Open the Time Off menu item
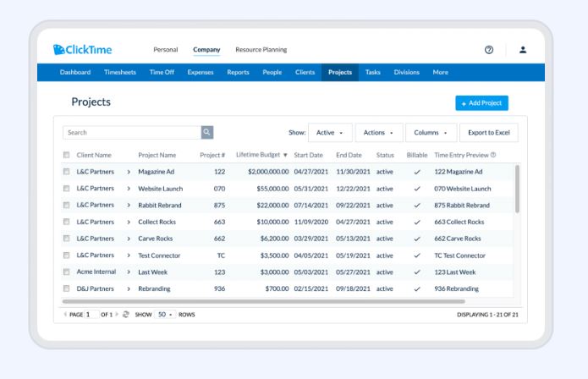Screen dimensions: 588x379 [x=162, y=72]
